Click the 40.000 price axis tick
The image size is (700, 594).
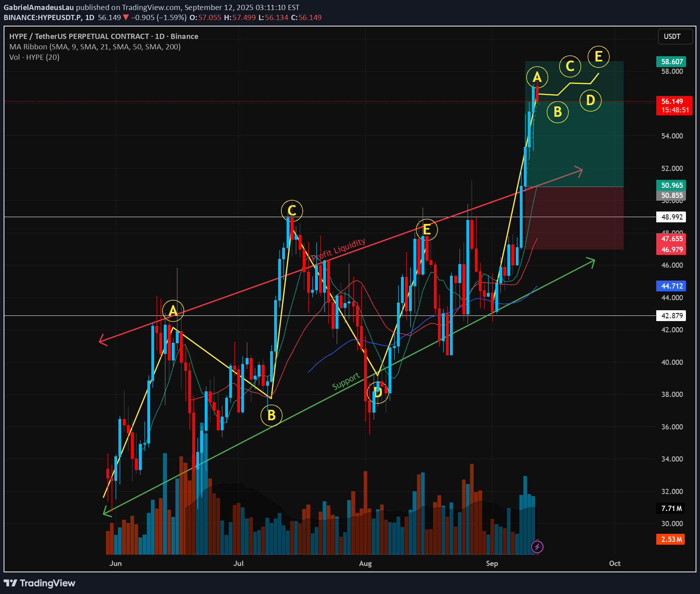(x=672, y=362)
